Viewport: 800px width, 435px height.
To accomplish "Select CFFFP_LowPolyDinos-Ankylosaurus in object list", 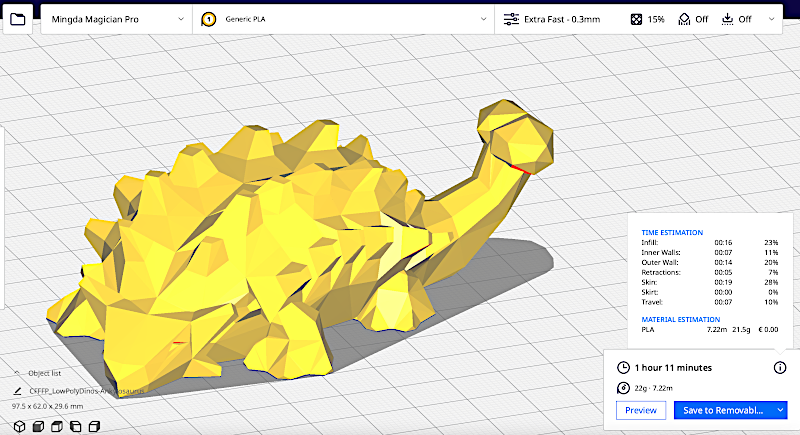I will [86, 391].
